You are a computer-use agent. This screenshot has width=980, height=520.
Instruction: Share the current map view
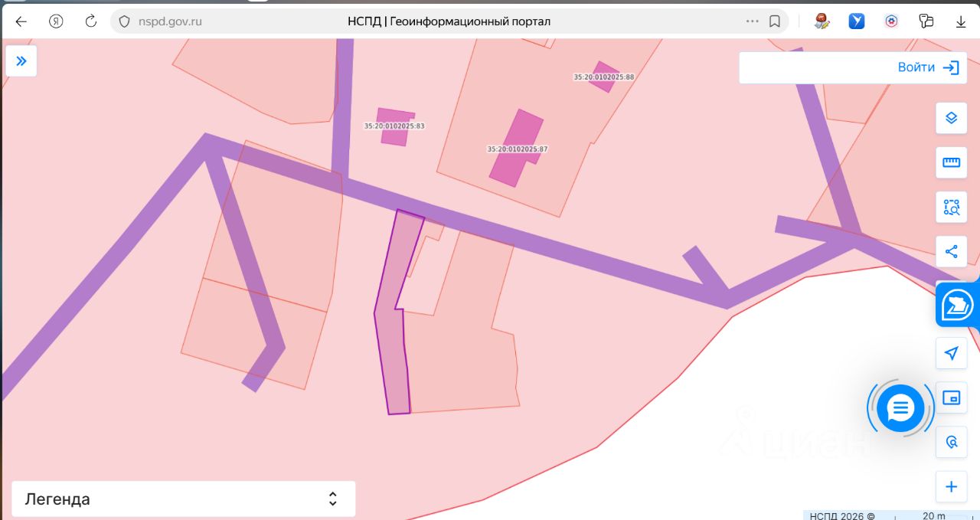952,251
